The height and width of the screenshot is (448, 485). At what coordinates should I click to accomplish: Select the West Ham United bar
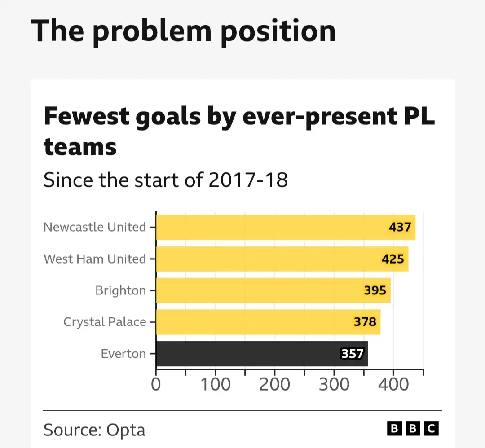269,259
